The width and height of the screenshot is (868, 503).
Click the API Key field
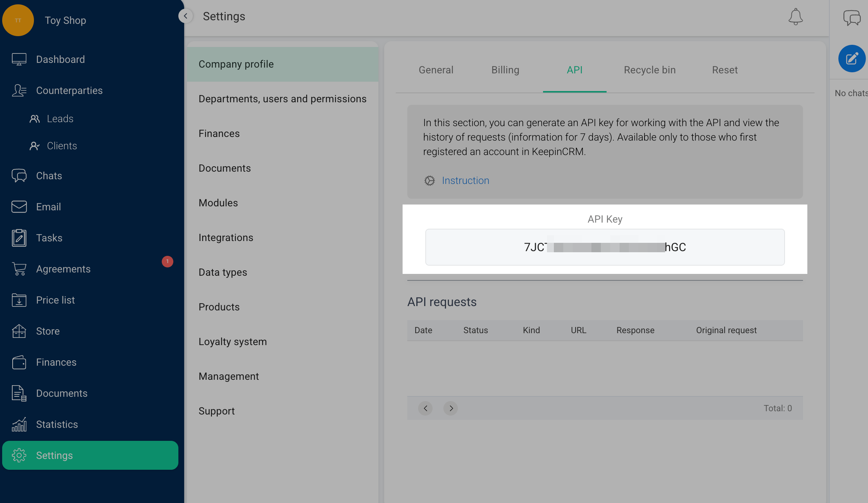click(x=605, y=247)
